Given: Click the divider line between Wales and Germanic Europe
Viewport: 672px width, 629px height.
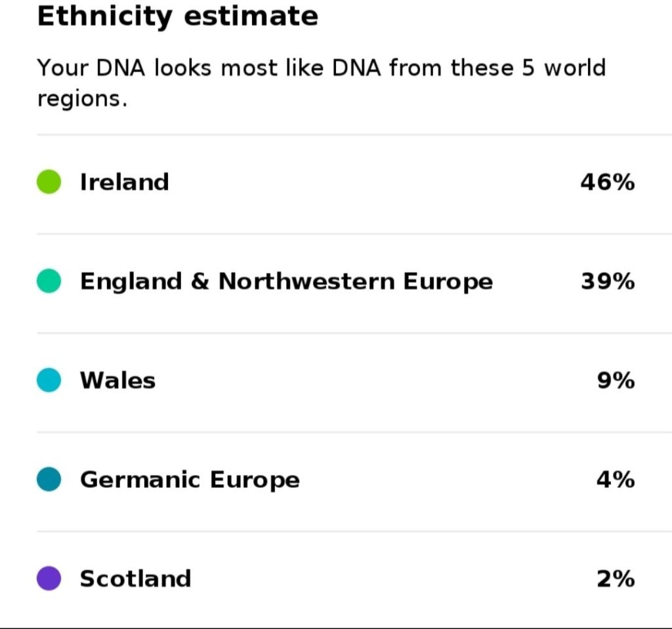Looking at the screenshot, I should (x=354, y=432).
